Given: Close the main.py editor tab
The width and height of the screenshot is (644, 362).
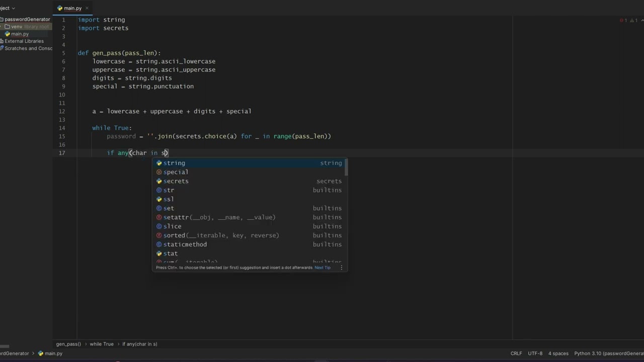Looking at the screenshot, I should click(x=87, y=8).
